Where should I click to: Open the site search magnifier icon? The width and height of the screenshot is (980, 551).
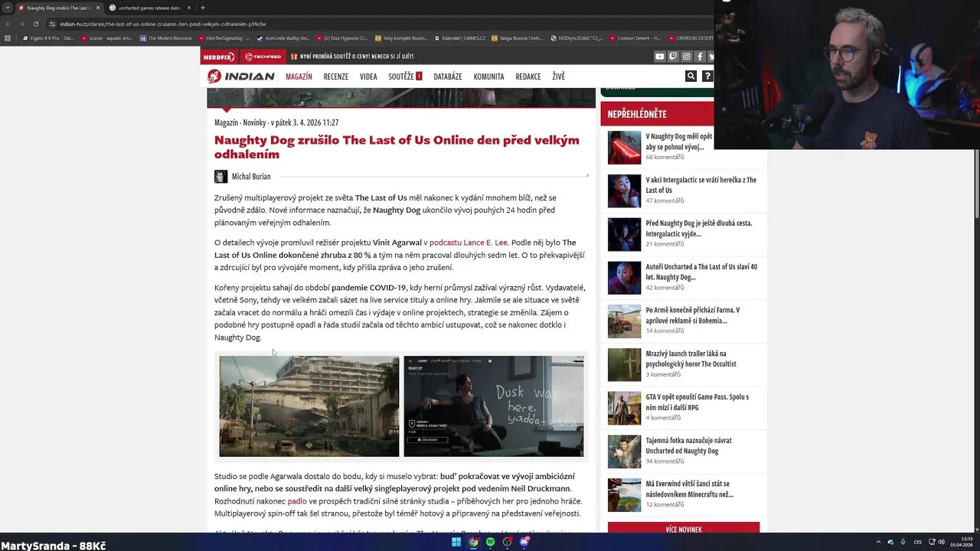tap(691, 76)
